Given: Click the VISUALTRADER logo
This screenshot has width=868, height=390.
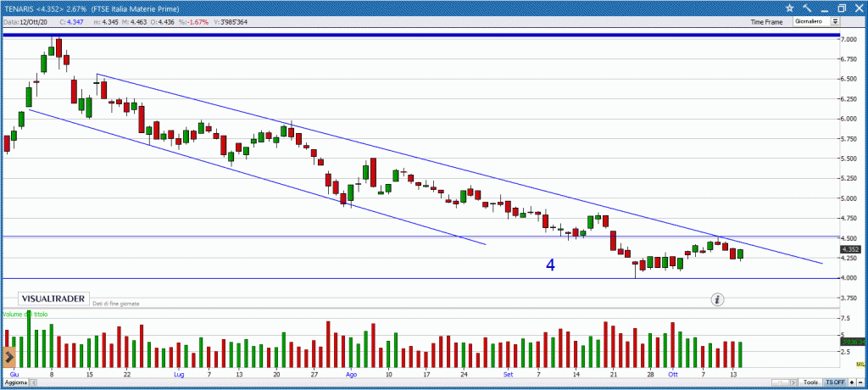Looking at the screenshot, I should tap(53, 298).
